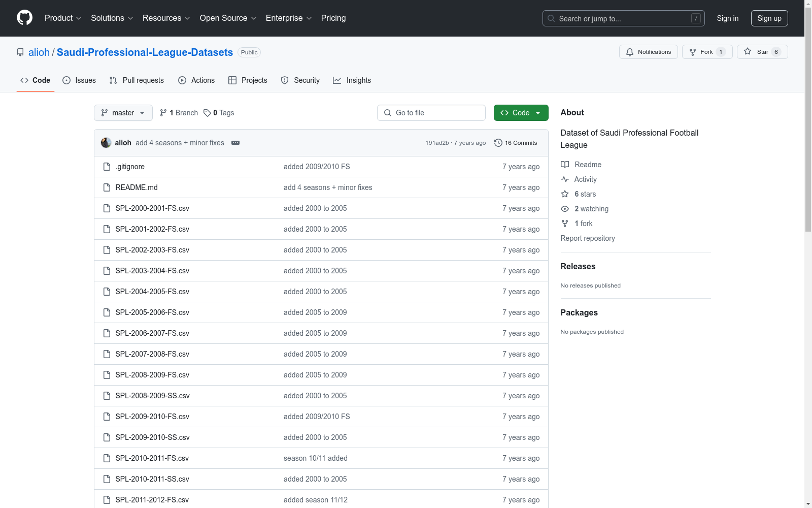Click the Pull requests tab icon
This screenshot has height=508, width=812.
(x=113, y=80)
